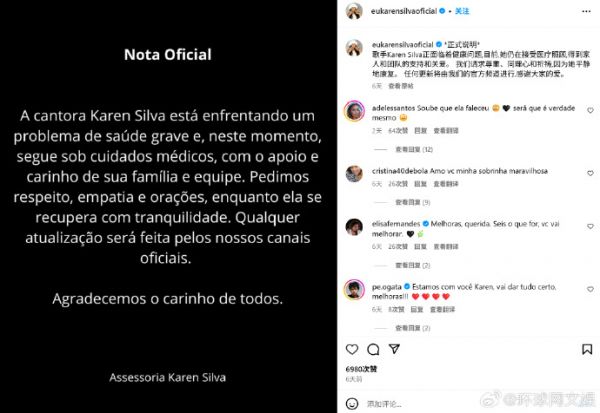
Task: Open the emoji picker smiley icon
Action: [x=352, y=404]
